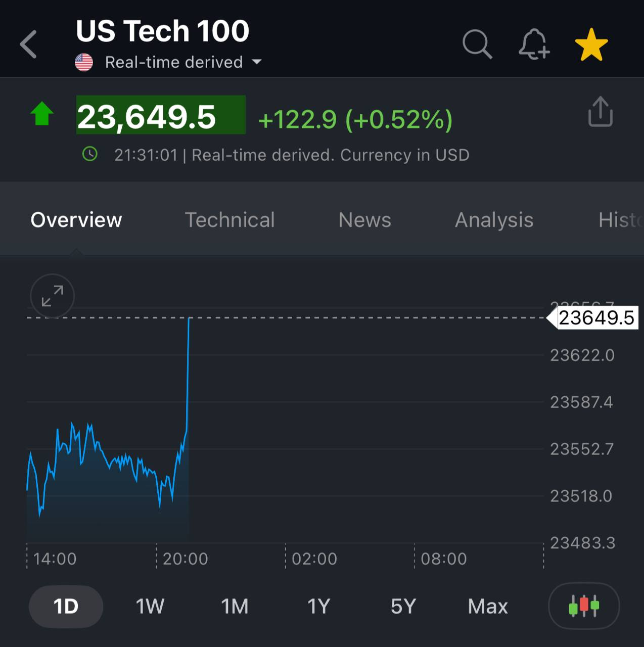The image size is (644, 647).
Task: Select the 1W chart range
Action: [x=150, y=606]
